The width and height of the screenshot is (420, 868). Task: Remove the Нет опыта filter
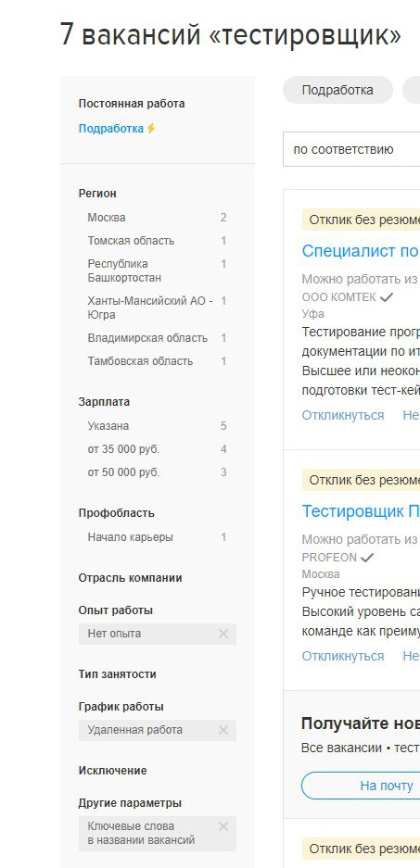pos(223,634)
